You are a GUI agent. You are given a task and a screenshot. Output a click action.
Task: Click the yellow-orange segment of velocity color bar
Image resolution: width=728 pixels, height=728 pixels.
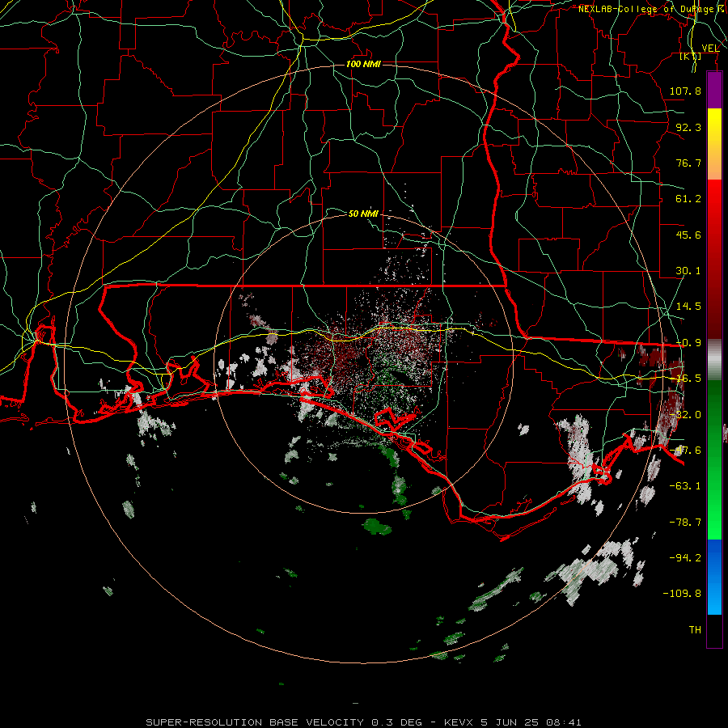714,144
